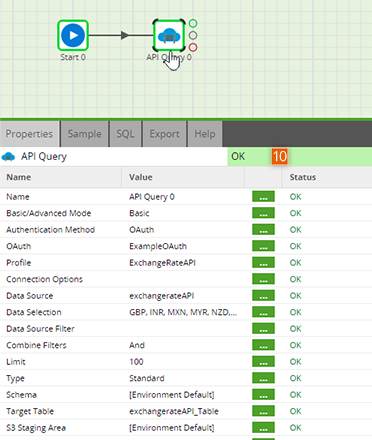Open Combine Filters ellipsis button
372x440 pixels.
[263, 345]
